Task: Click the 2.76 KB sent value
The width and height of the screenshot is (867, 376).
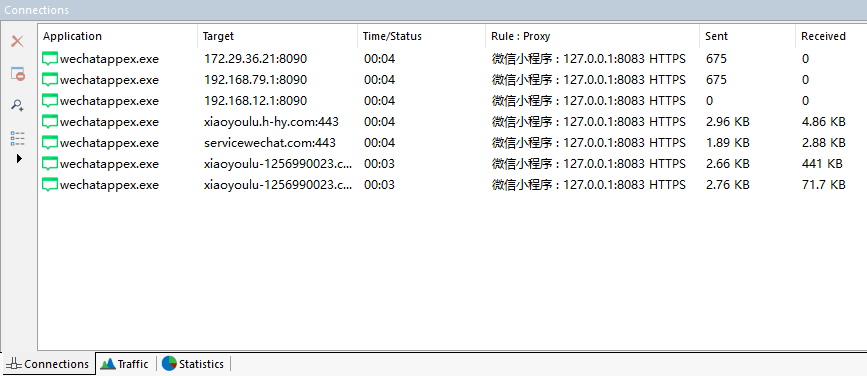Action: (728, 185)
